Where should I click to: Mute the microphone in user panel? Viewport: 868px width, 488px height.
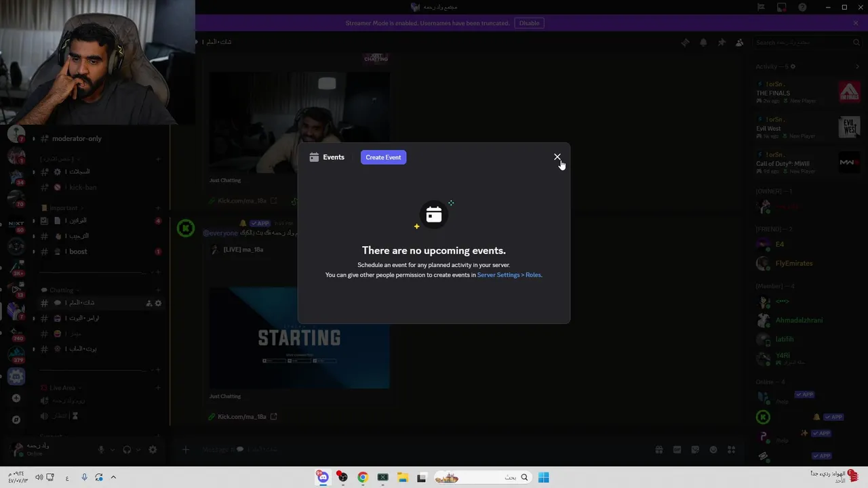[x=101, y=449]
